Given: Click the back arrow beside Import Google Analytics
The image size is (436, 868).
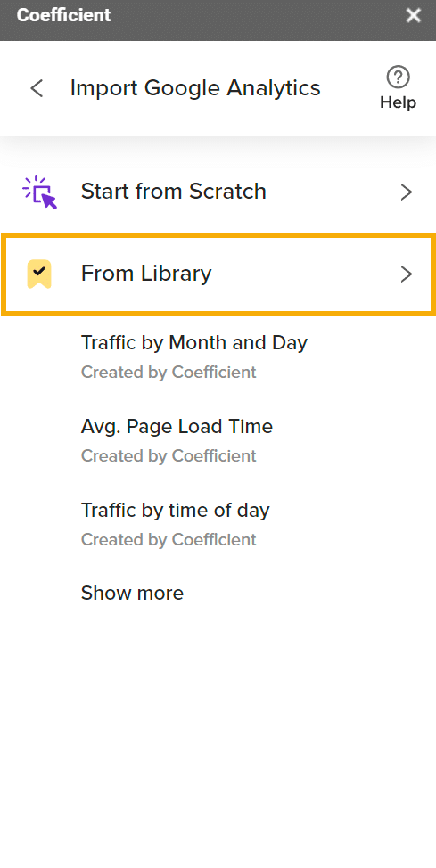Looking at the screenshot, I should 37,88.
